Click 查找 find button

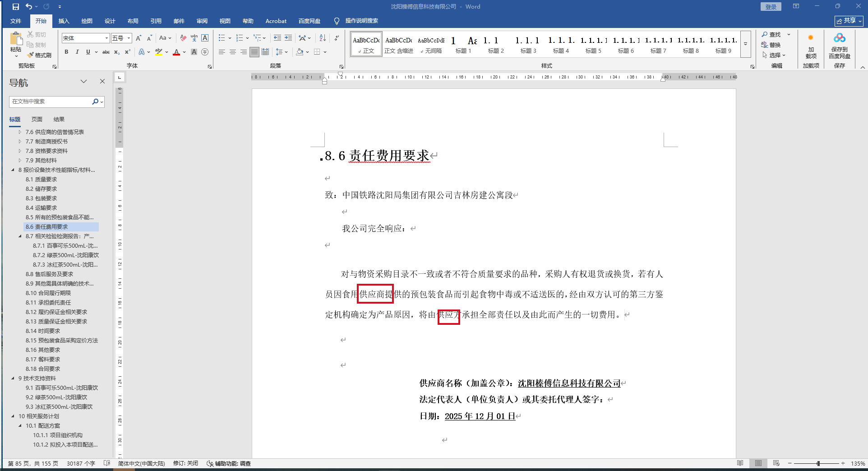tap(771, 34)
